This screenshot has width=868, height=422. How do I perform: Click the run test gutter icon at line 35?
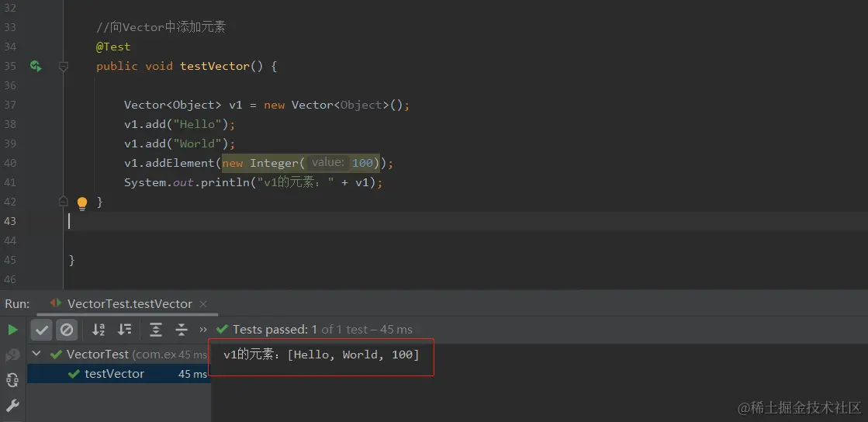point(36,67)
